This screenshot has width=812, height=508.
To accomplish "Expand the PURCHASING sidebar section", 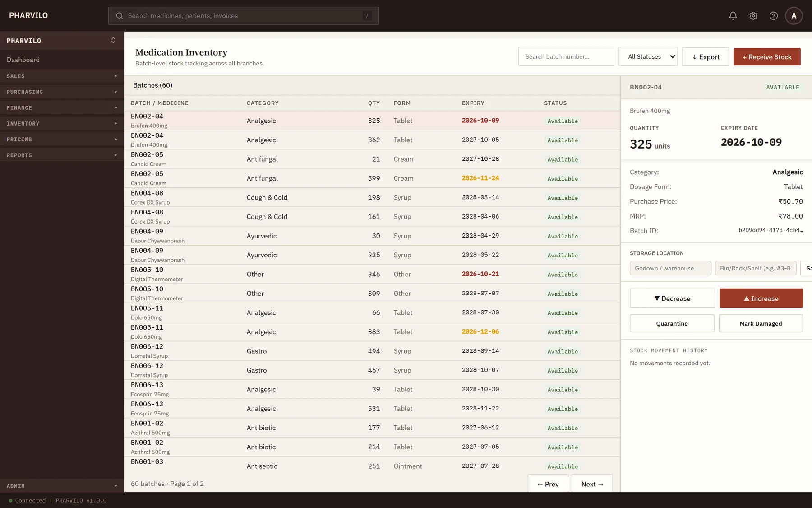I will coord(62,92).
